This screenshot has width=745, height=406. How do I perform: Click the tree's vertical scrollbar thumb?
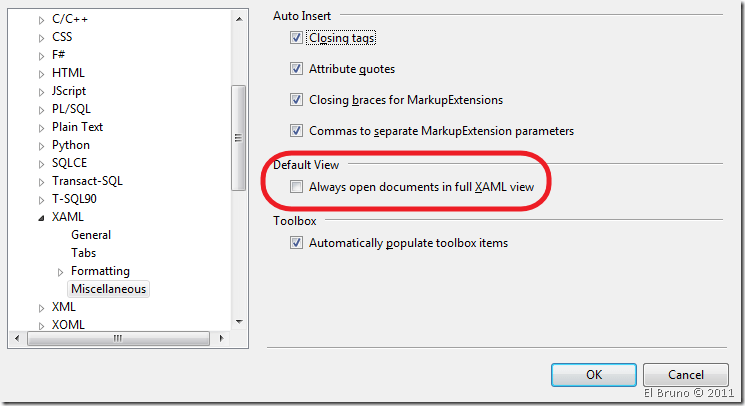pos(238,136)
